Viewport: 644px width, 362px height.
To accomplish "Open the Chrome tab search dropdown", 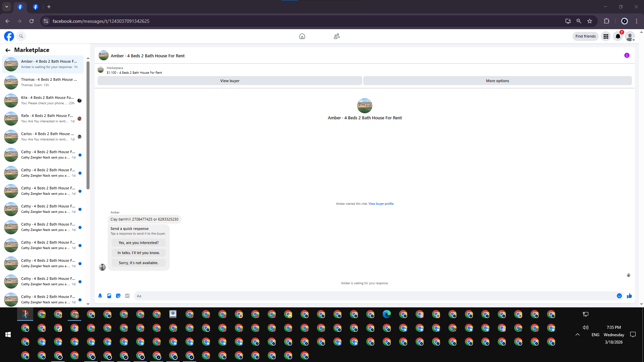I will 6,7.
